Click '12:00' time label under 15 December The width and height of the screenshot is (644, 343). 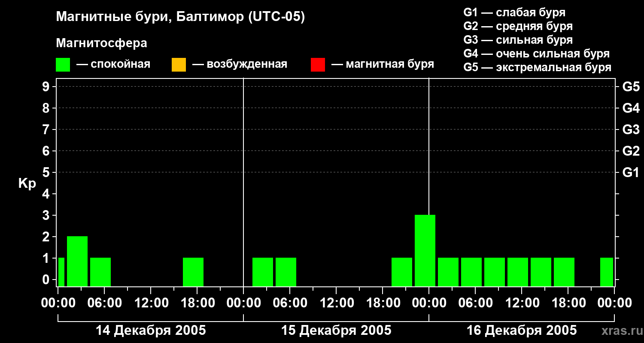pos(336,303)
